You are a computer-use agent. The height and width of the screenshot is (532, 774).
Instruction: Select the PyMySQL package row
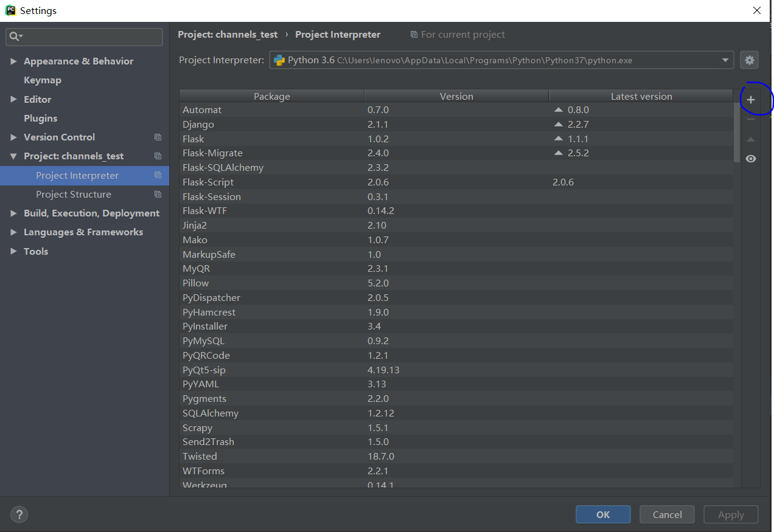pyautogui.click(x=456, y=341)
